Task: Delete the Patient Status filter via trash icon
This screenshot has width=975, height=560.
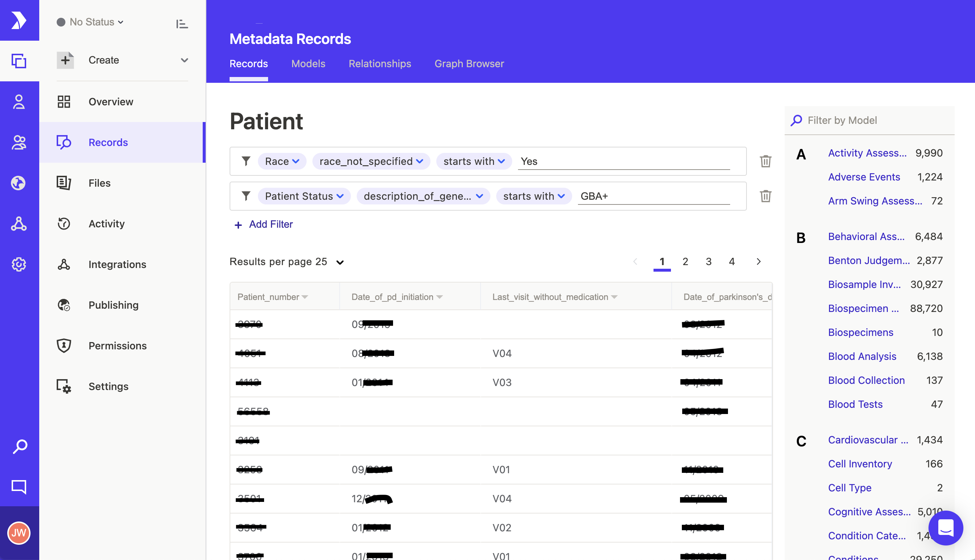Action: 765,196
